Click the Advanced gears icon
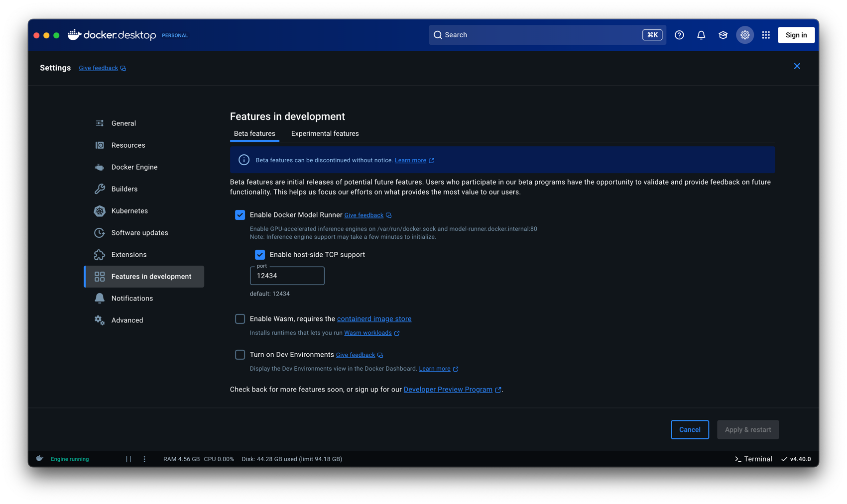 pyautogui.click(x=100, y=320)
